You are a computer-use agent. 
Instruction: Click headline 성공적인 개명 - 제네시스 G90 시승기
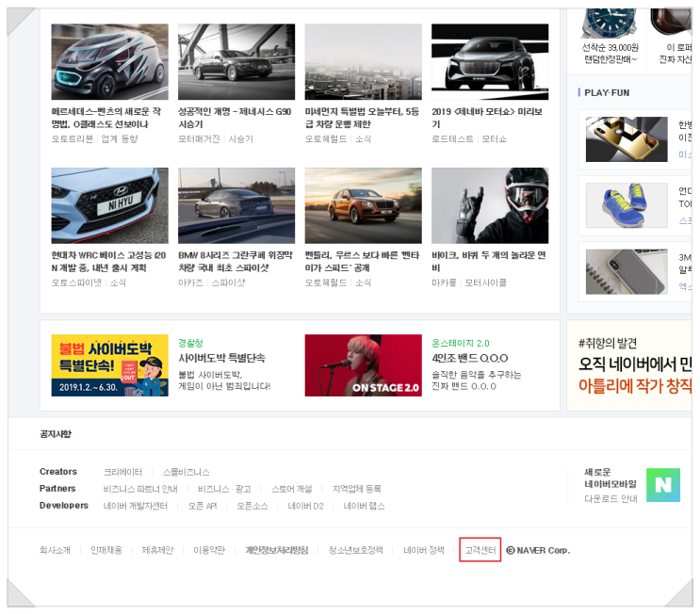235,118
